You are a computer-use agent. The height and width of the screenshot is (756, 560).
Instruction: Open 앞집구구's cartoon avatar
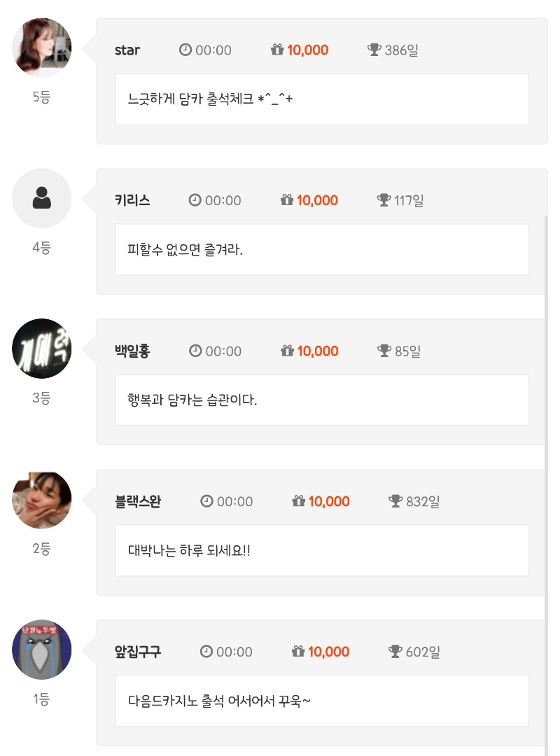(x=42, y=650)
